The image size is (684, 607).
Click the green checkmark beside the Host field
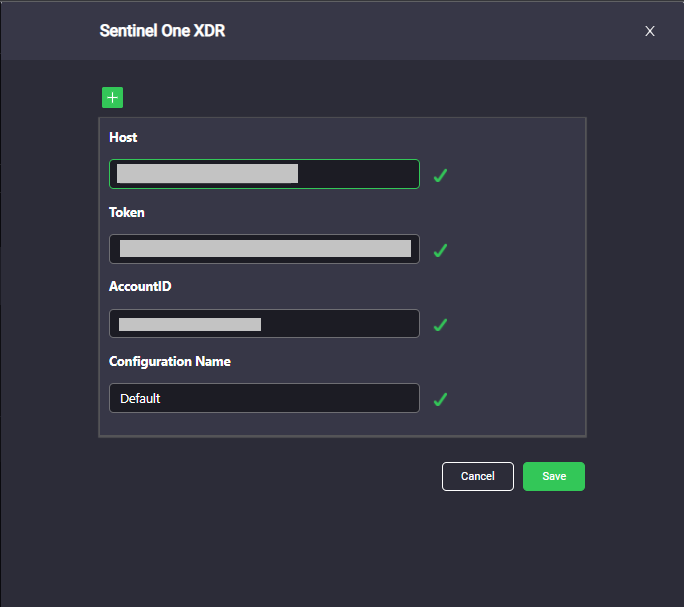point(440,175)
